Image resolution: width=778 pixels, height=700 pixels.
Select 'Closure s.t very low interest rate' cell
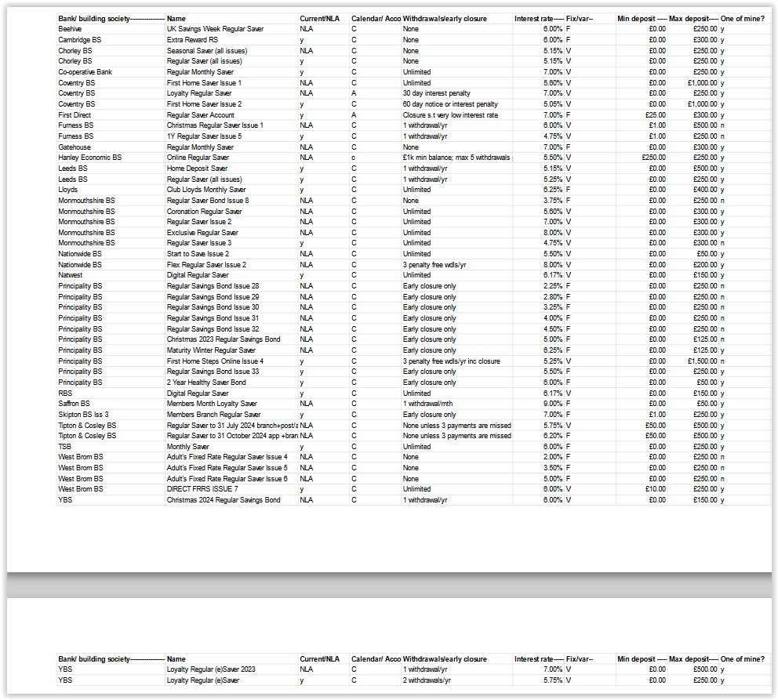450,115
